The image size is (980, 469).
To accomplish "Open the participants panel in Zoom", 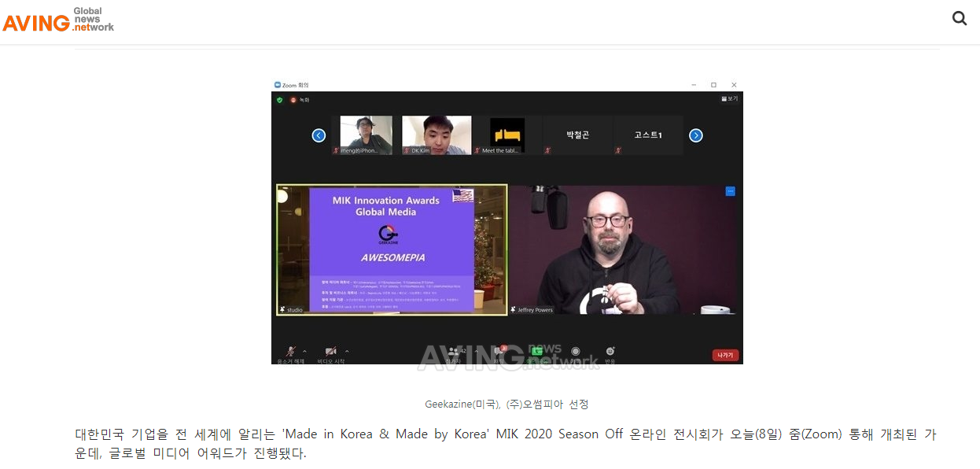I will tap(455, 352).
